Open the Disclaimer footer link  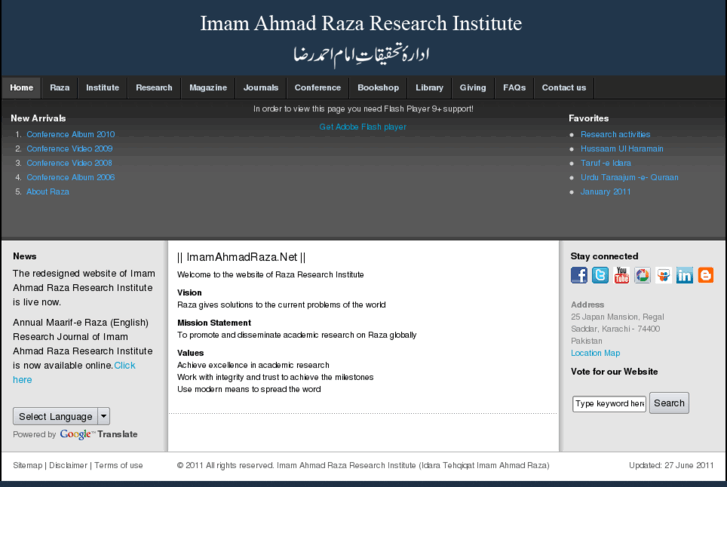[68, 465]
